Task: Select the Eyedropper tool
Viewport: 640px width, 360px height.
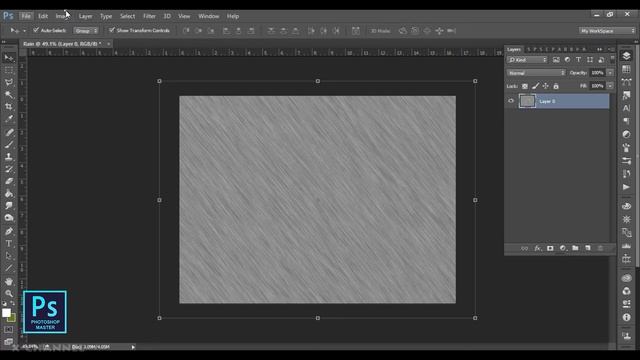Action: (9, 119)
